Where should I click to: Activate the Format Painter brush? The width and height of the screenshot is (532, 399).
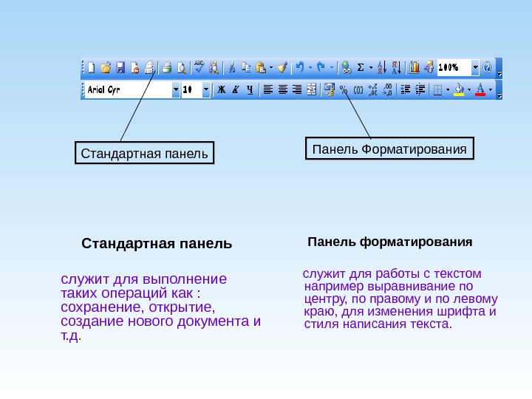[282, 67]
